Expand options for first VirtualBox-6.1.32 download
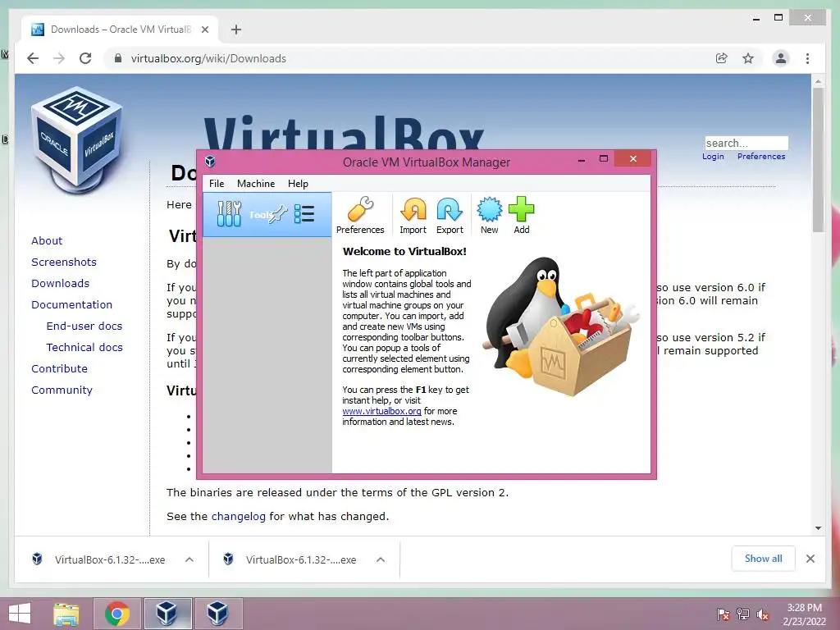840x630 pixels. [189, 559]
